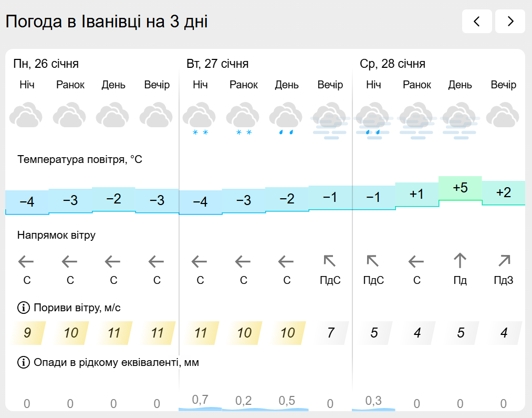Select the Пн, 26 січня day header
This screenshot has width=532, height=418.
coord(46,64)
